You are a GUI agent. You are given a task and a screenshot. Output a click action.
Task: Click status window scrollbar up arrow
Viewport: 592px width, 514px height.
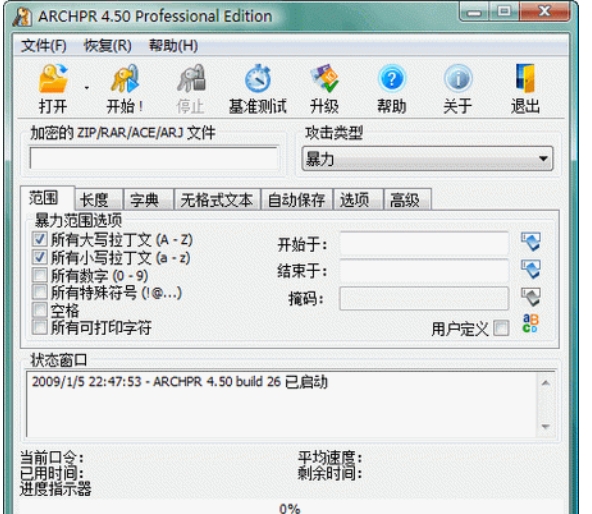click(x=545, y=383)
